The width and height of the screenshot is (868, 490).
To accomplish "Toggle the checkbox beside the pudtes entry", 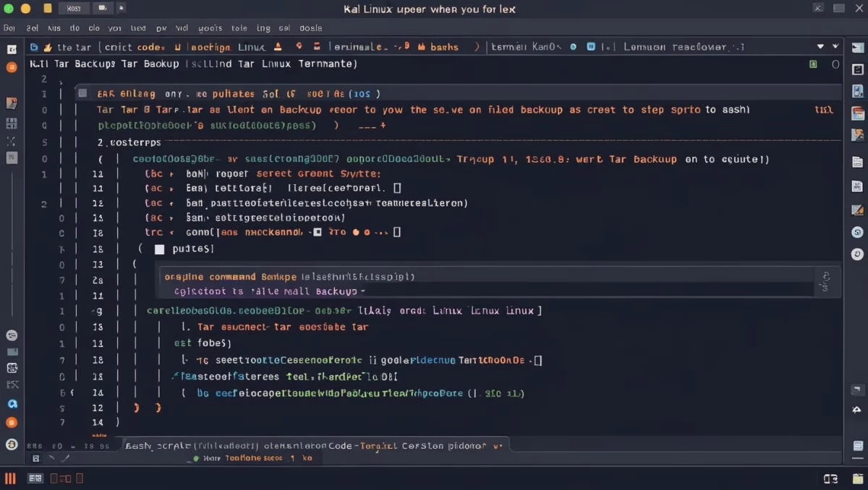I will tap(159, 249).
